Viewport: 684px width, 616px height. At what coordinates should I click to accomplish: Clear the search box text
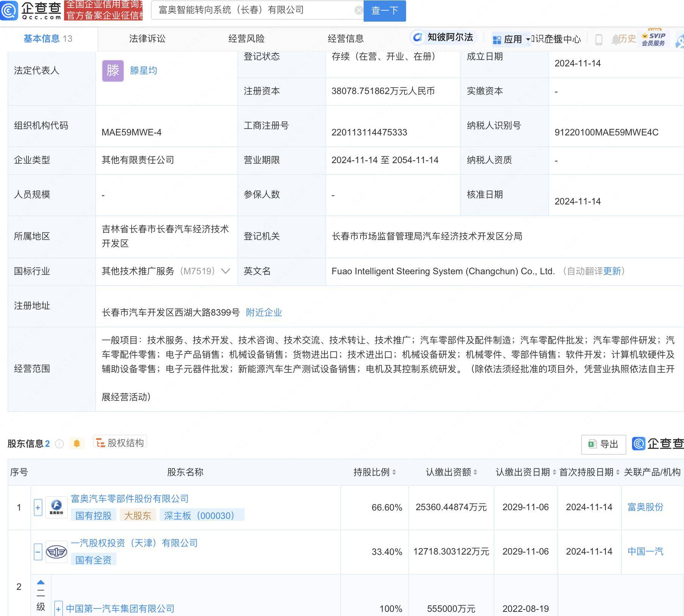click(358, 10)
